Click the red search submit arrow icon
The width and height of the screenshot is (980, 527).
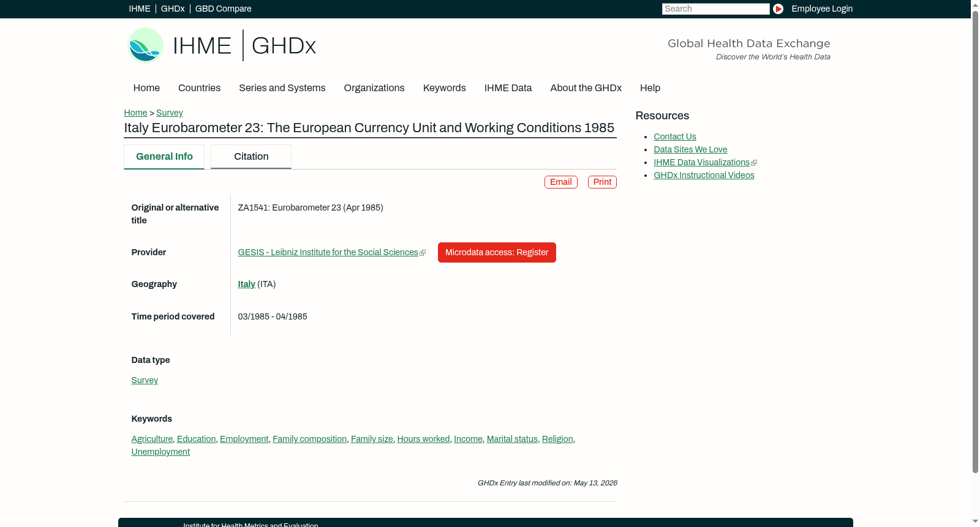[x=778, y=9]
